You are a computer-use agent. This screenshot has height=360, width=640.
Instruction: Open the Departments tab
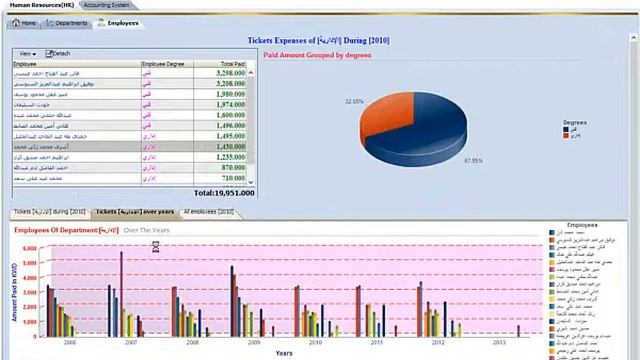(x=67, y=23)
